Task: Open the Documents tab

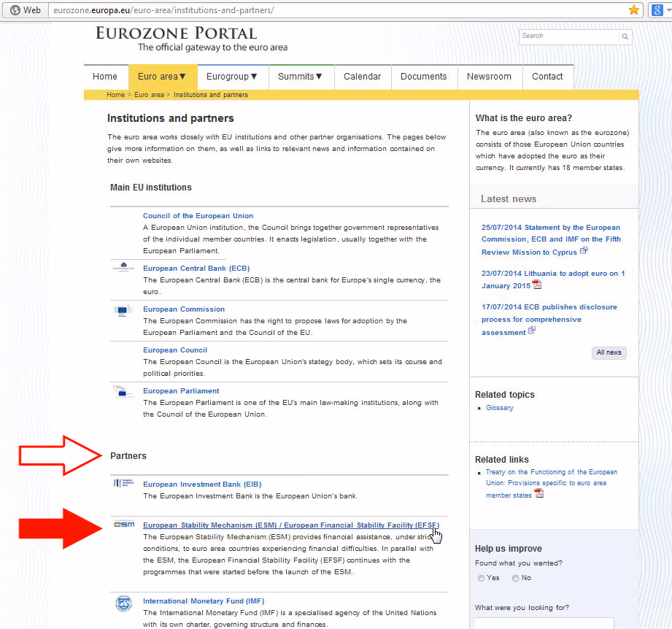Action: pyautogui.click(x=423, y=77)
